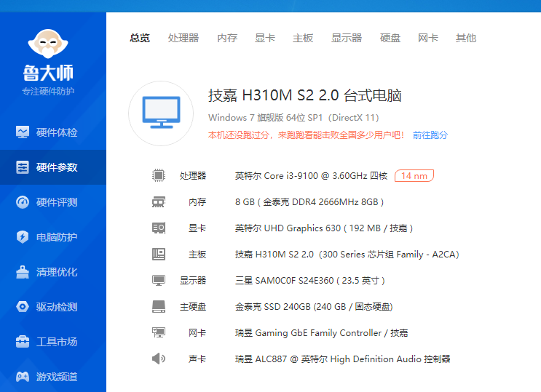This screenshot has height=392, width=541.
Task: Click the 主板 motherboard icon
Action: [x=159, y=254]
